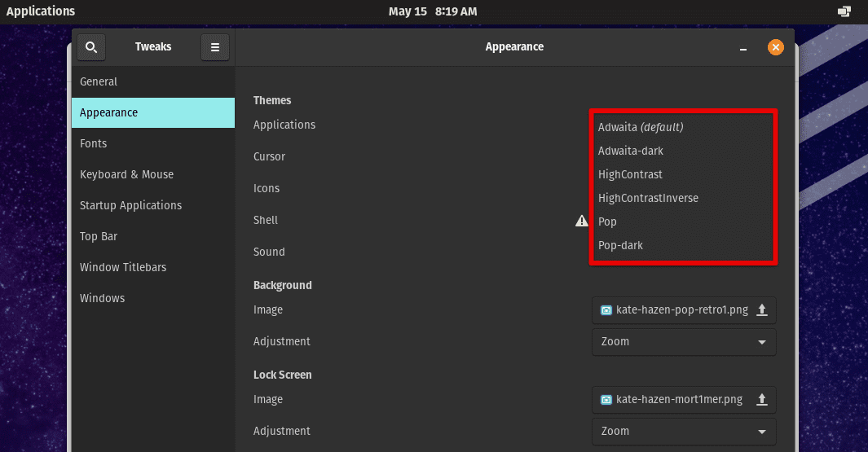Click the Lock Screen section heading
Viewport: 868px width, 452px height.
[282, 375]
